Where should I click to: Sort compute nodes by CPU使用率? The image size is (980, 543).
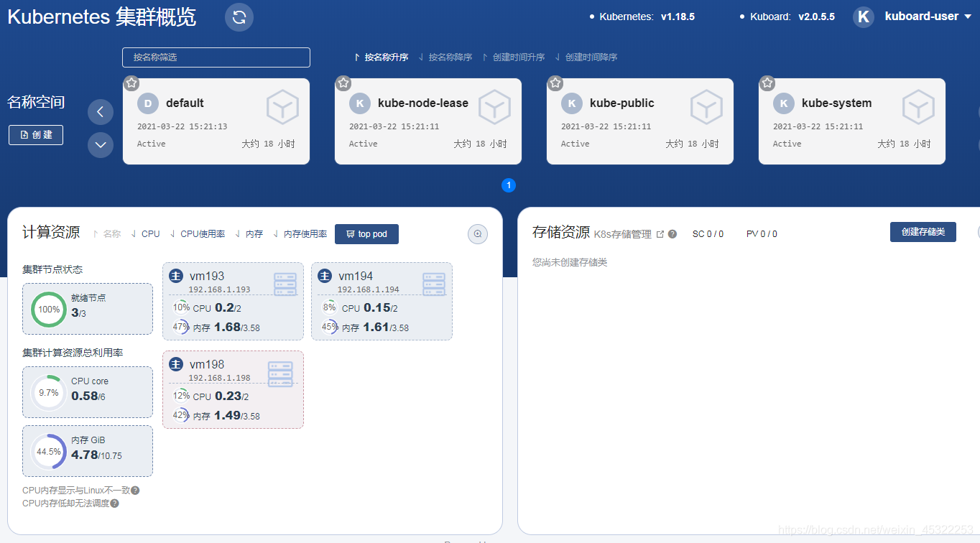pos(198,234)
